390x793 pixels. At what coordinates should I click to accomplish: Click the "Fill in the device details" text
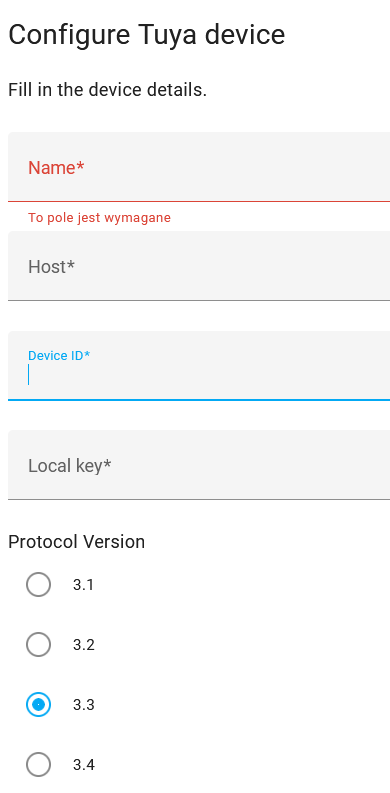click(x=108, y=90)
